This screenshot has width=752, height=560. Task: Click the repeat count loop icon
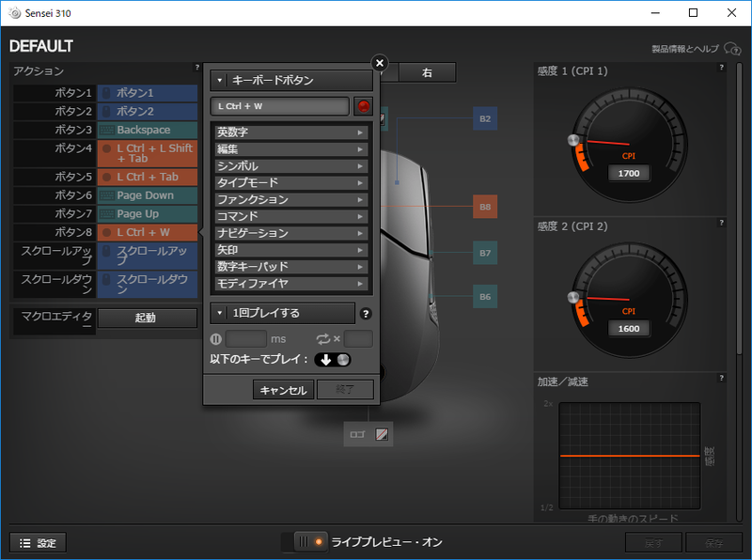tap(323, 339)
